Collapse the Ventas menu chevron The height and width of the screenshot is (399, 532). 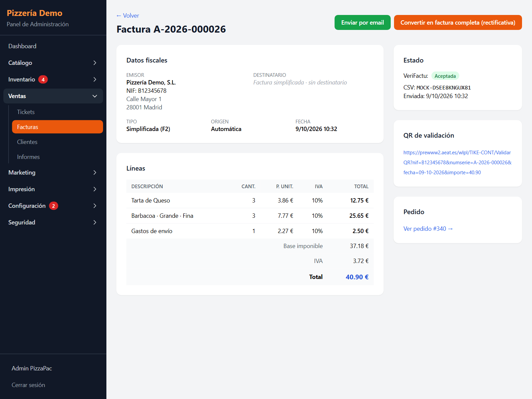[95, 96]
